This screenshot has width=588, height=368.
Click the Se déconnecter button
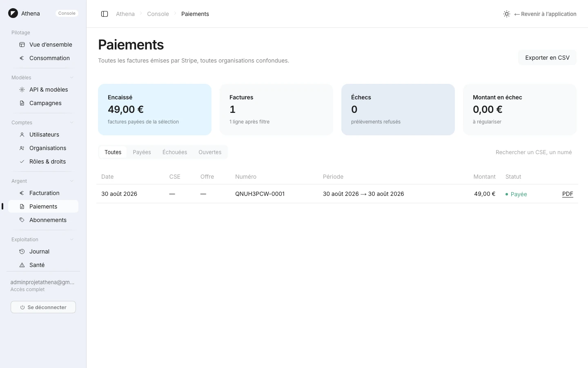pyautogui.click(x=43, y=307)
